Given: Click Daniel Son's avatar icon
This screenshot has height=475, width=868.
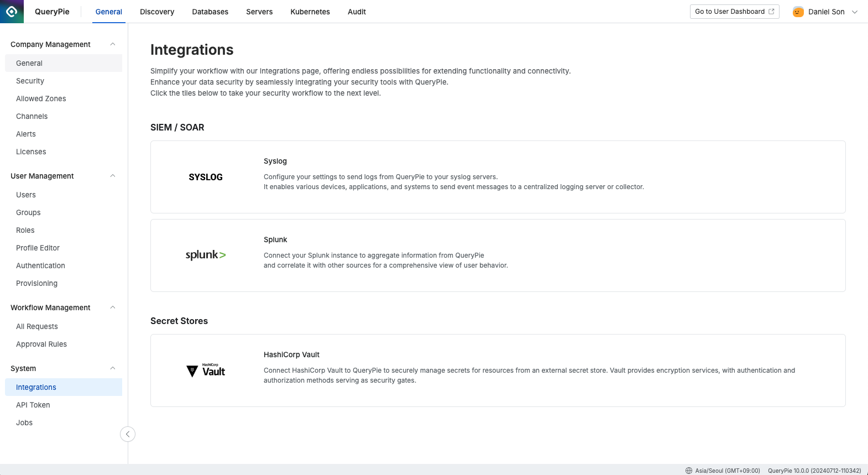Looking at the screenshot, I should point(798,12).
